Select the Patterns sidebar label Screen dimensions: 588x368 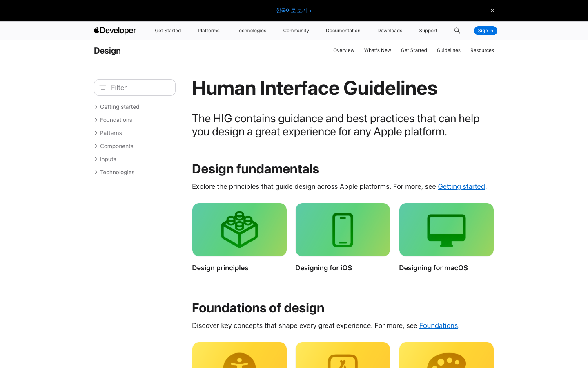click(111, 133)
